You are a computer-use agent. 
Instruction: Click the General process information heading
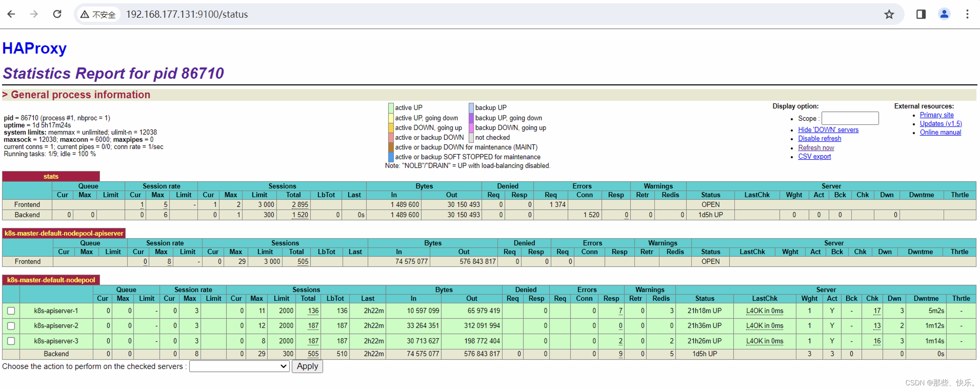80,95
